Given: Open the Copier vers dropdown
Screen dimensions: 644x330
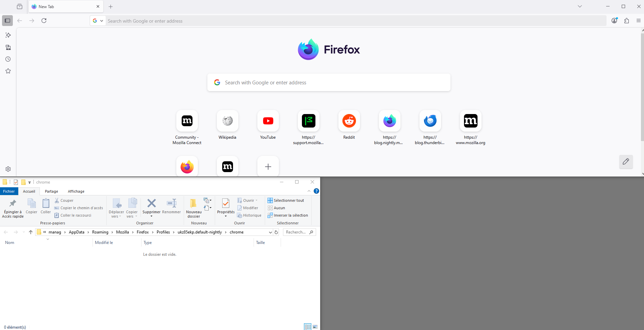Looking at the screenshot, I should tap(132, 208).
